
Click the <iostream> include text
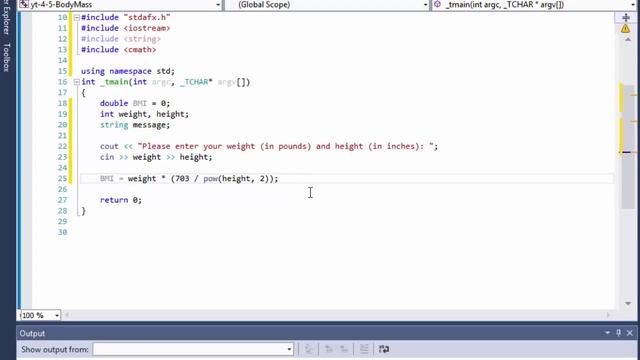point(147,28)
